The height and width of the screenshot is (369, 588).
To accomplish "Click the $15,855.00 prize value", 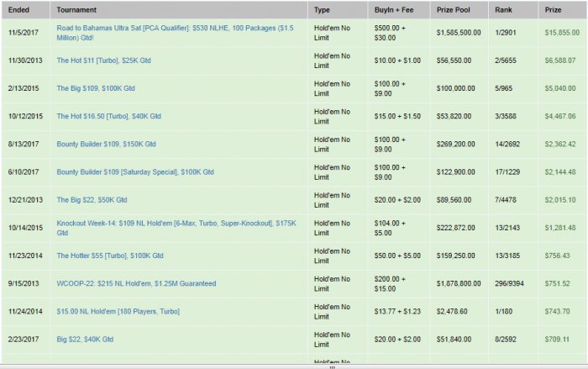I will tap(562, 33).
